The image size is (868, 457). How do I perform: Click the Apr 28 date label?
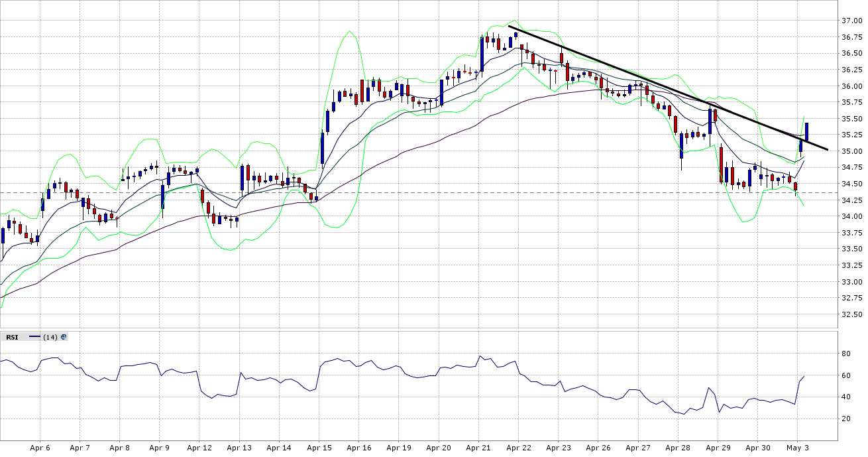click(x=677, y=448)
